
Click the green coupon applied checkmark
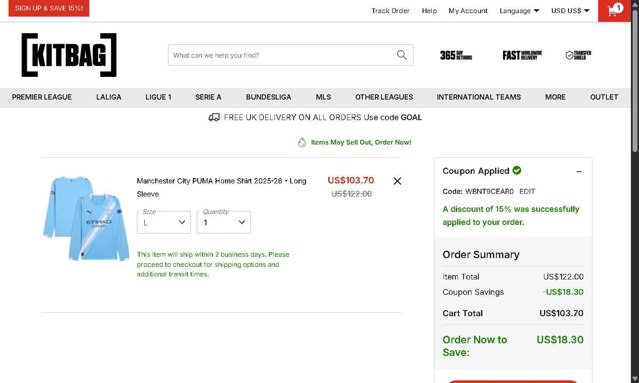point(517,170)
